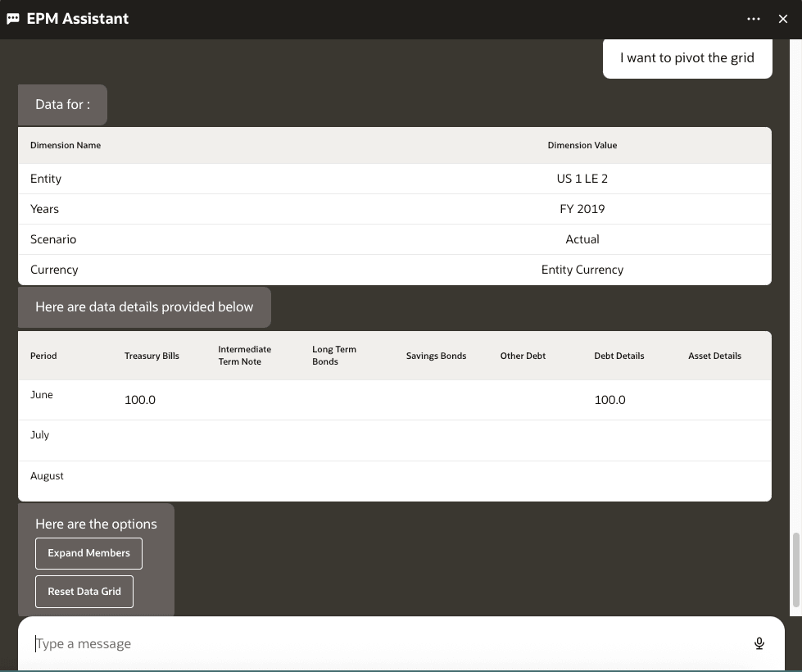
Task: Select the 'I want to pivot the grid' message
Action: coord(686,57)
